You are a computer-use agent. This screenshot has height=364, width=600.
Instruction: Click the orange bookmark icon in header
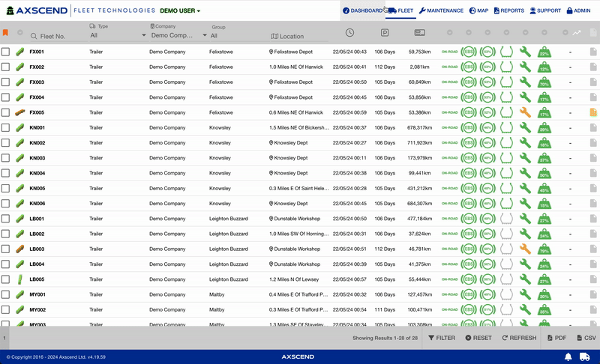pyautogui.click(x=5, y=33)
